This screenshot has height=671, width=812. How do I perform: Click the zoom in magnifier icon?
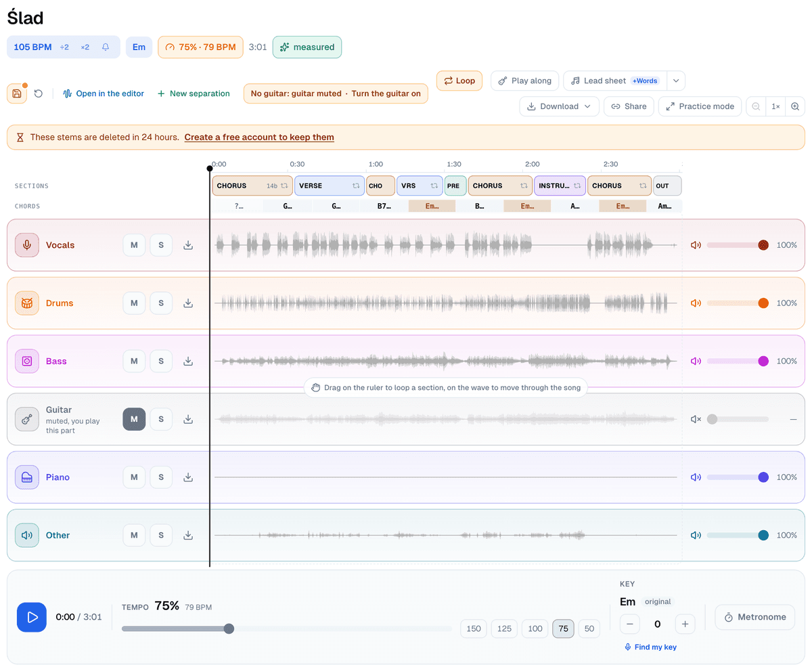click(x=795, y=106)
